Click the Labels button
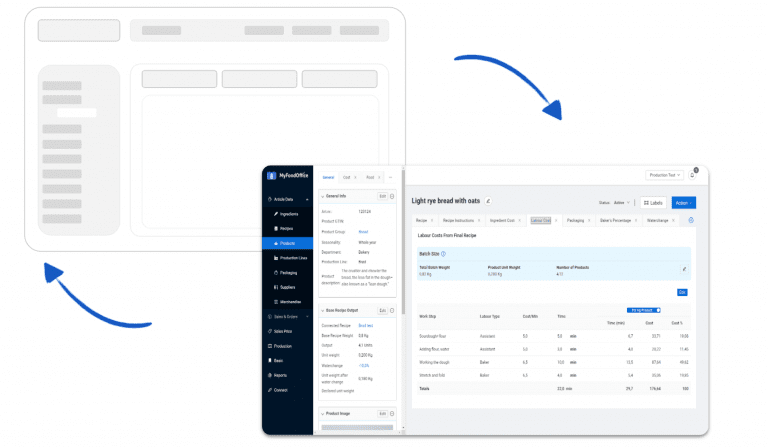 [x=653, y=202]
